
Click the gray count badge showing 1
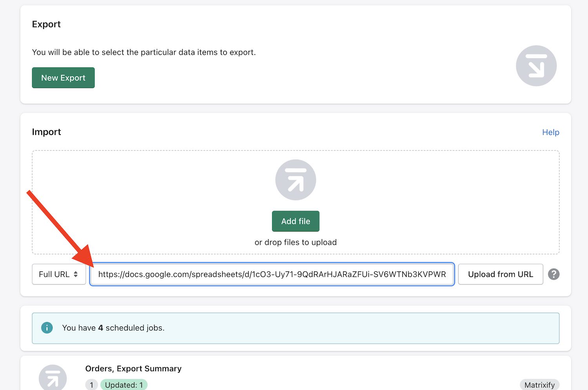(x=91, y=385)
